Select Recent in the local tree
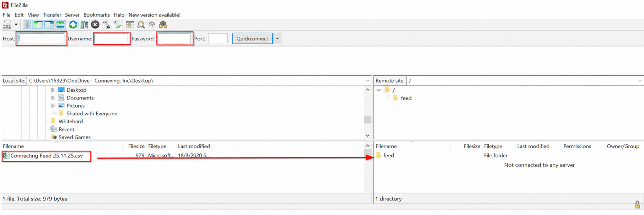644x215 pixels. (x=66, y=129)
